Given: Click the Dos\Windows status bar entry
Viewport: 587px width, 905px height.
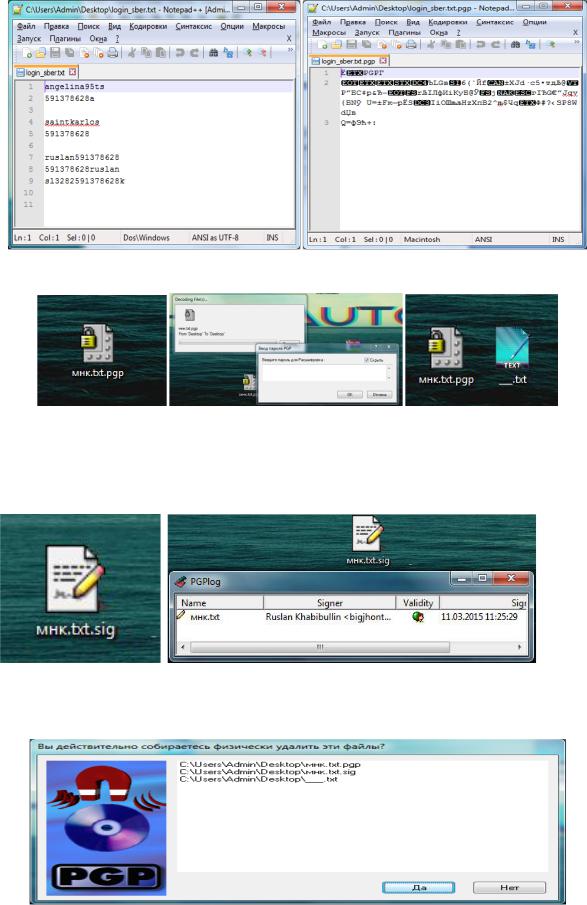Looking at the screenshot, I should click(147, 237).
